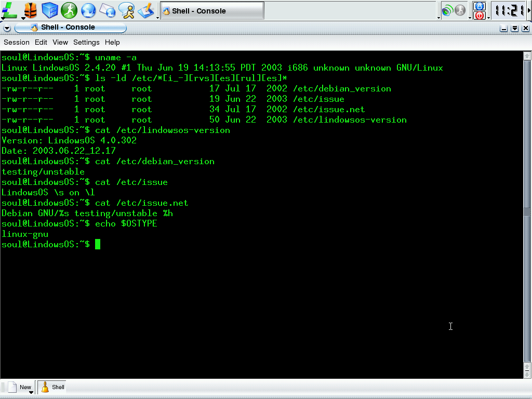Open the New session dropdown arrow
The image size is (532, 399).
click(31, 392)
